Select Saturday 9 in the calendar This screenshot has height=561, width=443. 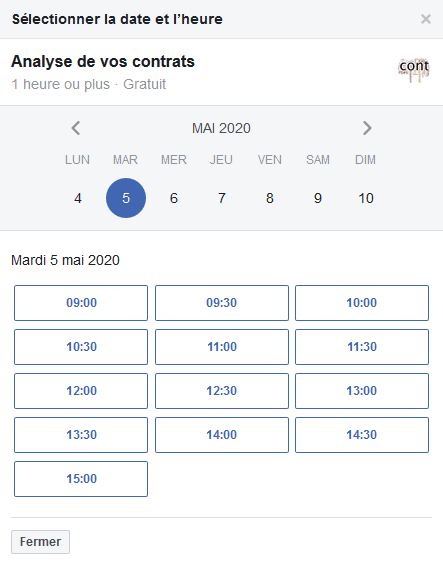point(318,198)
